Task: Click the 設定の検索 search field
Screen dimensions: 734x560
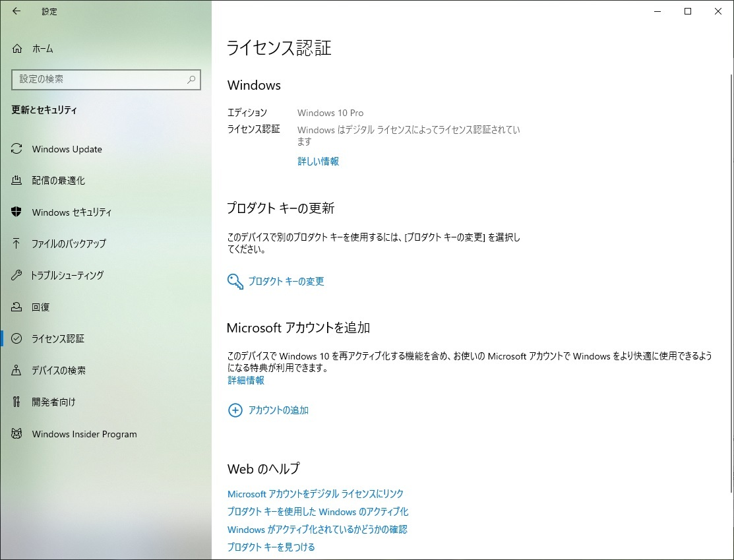Action: 99,79
